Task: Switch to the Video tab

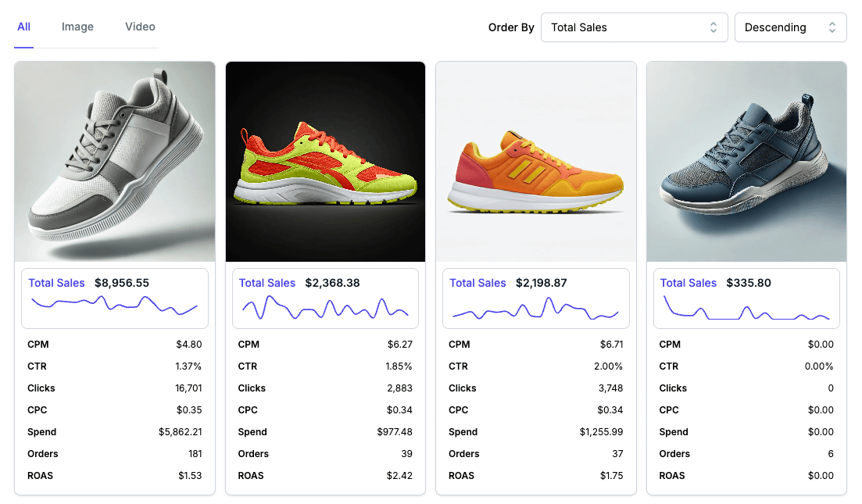Action: point(140,27)
